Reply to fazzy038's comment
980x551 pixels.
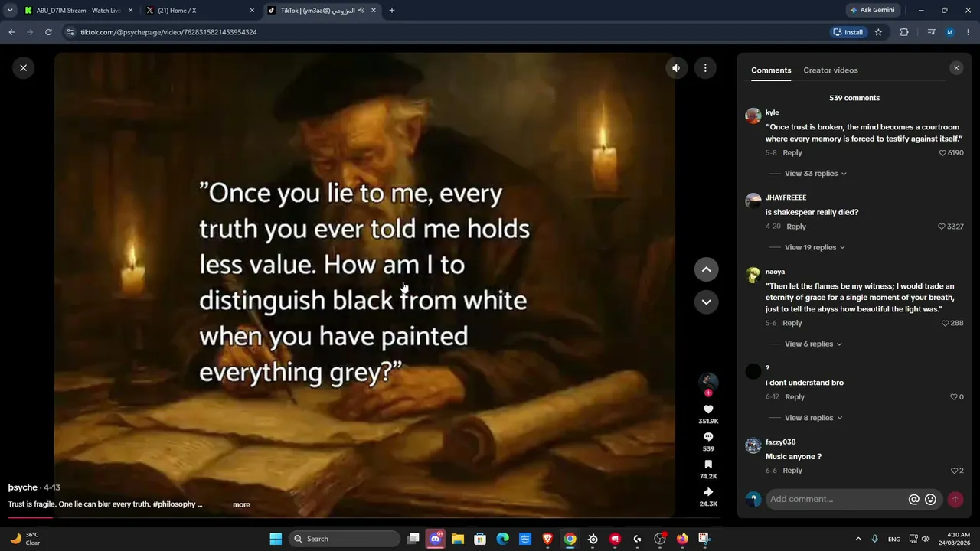[792, 471]
